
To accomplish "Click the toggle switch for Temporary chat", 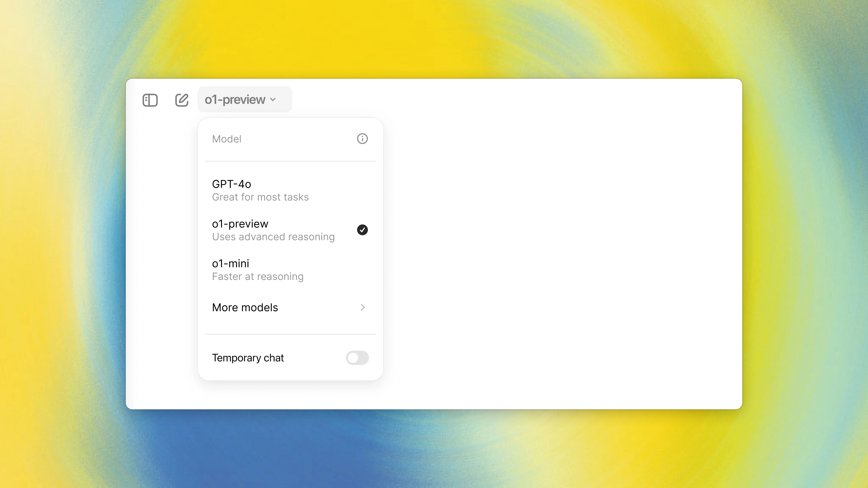I will [356, 357].
